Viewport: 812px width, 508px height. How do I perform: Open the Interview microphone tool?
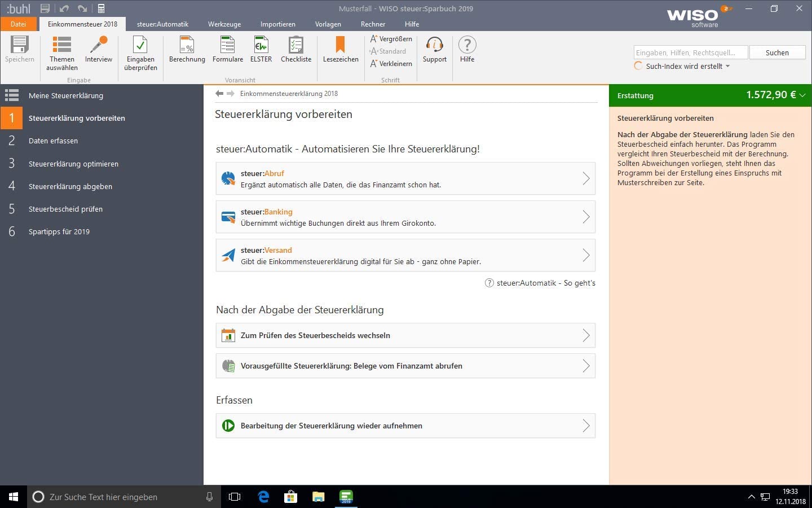[99, 50]
